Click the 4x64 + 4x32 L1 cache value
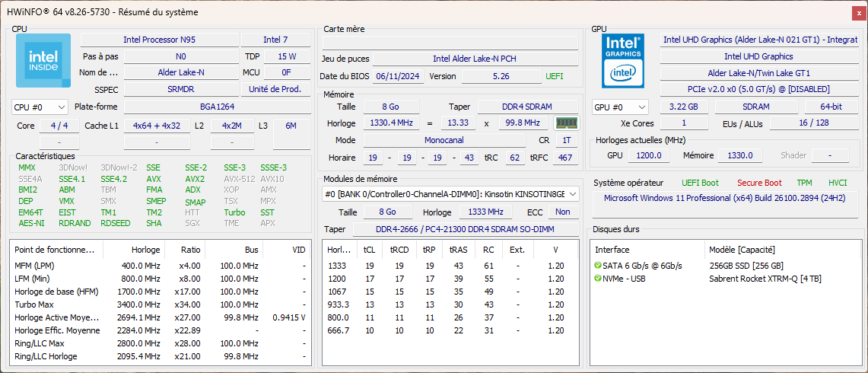Viewport: 868px width, 373px height. (x=157, y=126)
